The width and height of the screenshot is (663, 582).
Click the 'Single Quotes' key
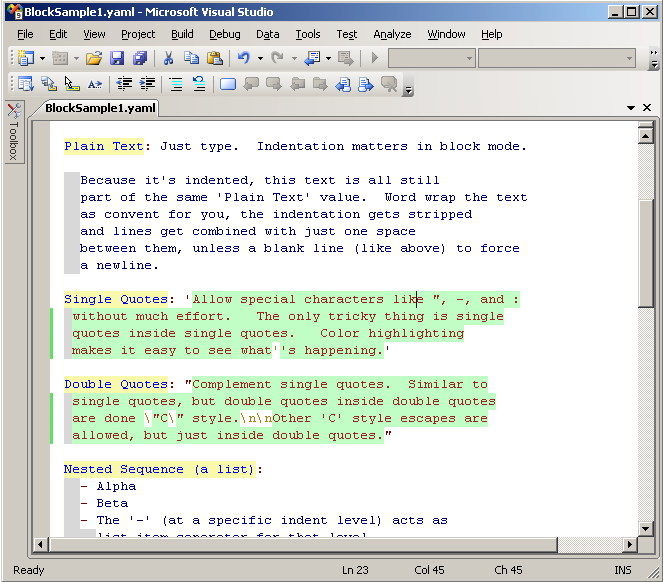click(116, 299)
